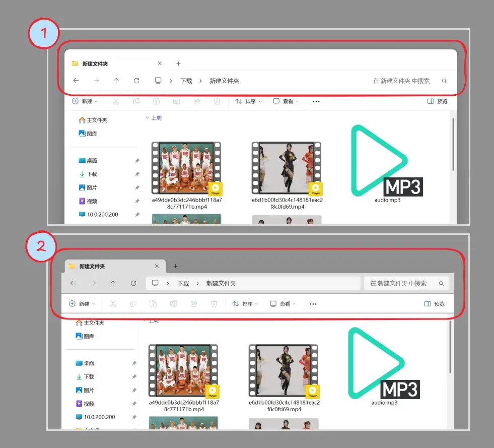Unpin 视频 in bottom window sidebar
Viewport: 494px width, 448px height.
click(x=134, y=404)
